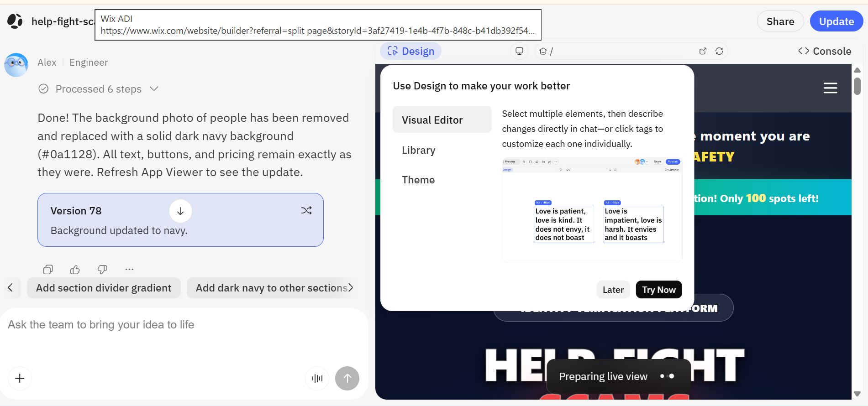Screen dimensions: 868x406
Task: Show next suggestions with right chevron
Action: tap(351, 288)
